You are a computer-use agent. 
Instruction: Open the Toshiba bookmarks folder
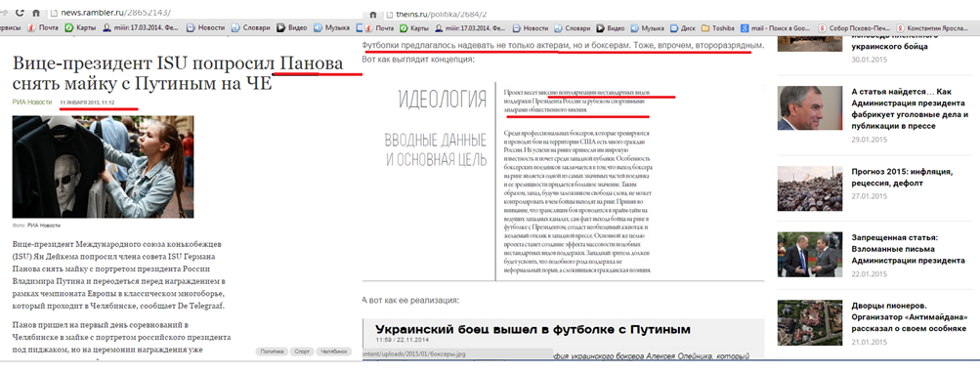[x=718, y=27]
